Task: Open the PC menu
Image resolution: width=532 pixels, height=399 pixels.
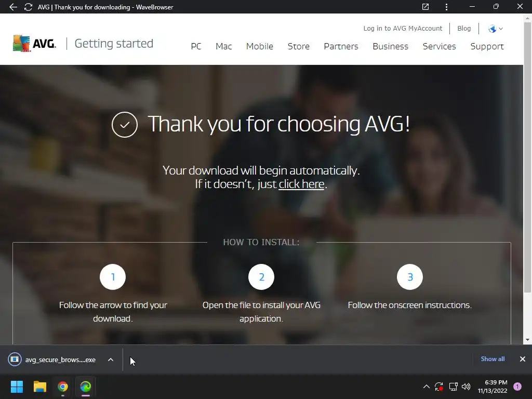Action: [196, 46]
